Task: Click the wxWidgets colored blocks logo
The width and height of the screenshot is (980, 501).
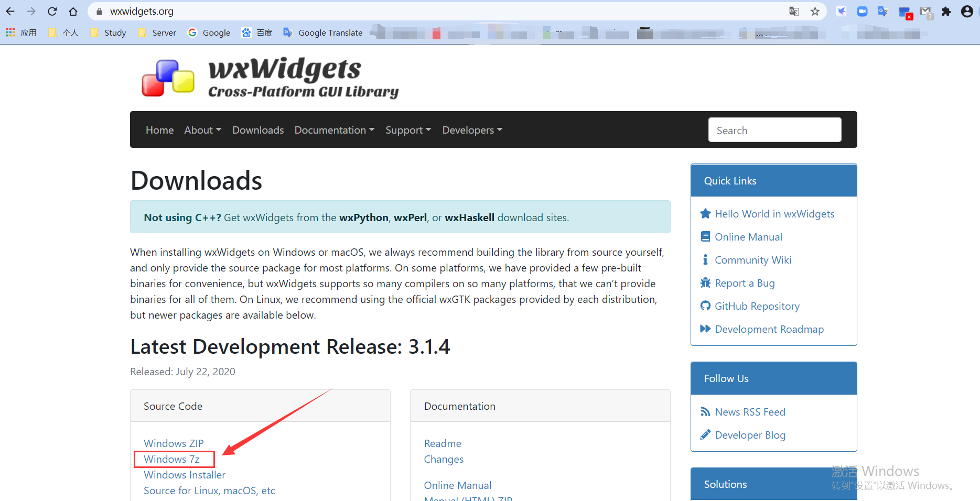Action: 168,78
